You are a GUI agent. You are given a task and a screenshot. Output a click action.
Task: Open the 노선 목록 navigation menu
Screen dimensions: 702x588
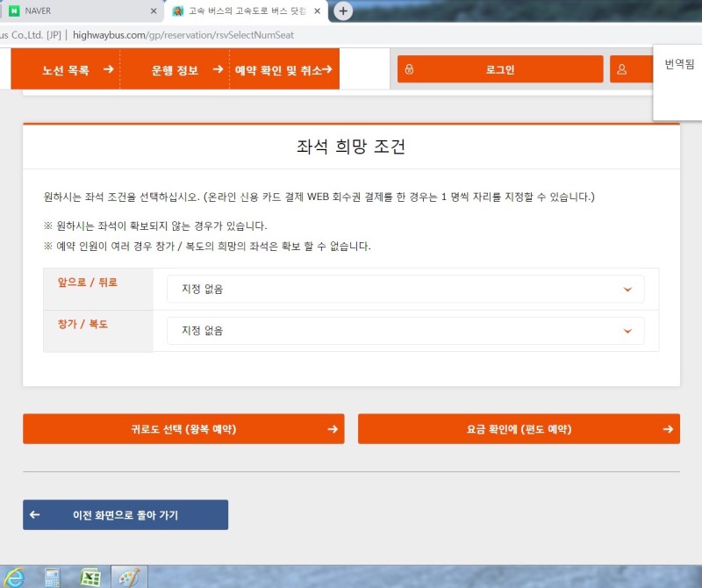[x=65, y=69]
